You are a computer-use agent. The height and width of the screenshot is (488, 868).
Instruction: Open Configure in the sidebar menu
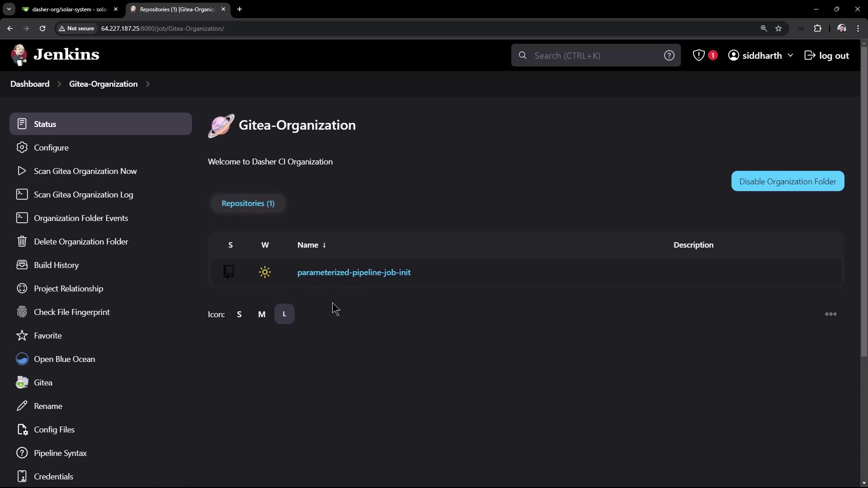pos(51,148)
